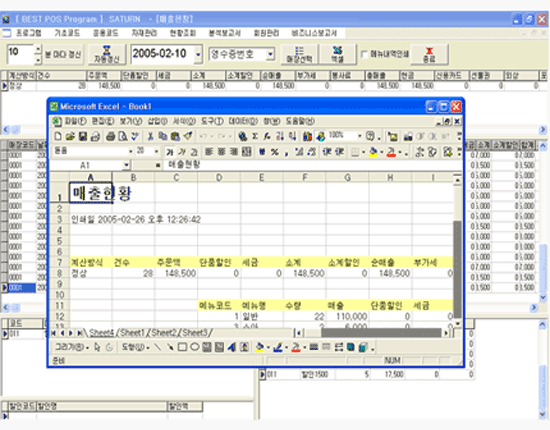Merge and center cells icon
Viewport: 550px width, 430px height.
(x=247, y=152)
